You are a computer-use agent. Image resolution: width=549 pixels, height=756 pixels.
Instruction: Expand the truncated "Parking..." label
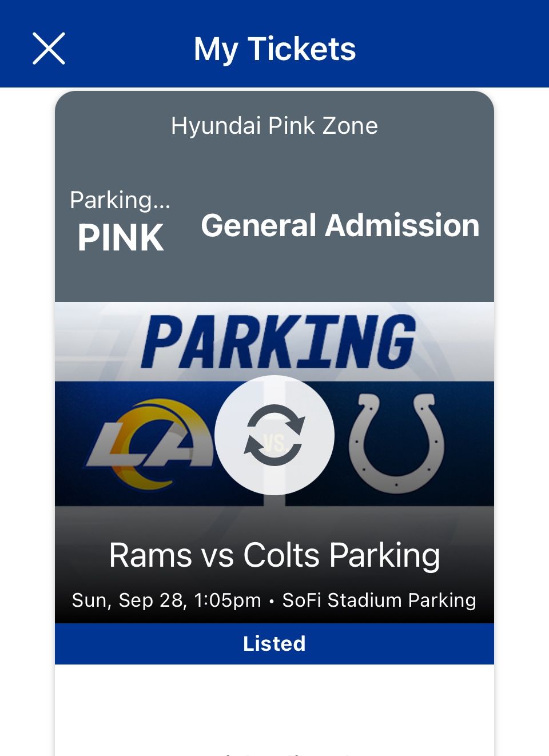coord(120,200)
